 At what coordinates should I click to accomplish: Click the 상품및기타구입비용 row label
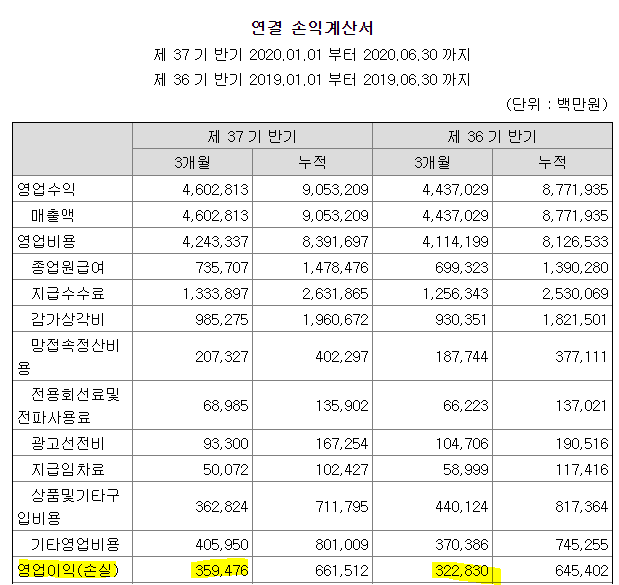pos(68,507)
